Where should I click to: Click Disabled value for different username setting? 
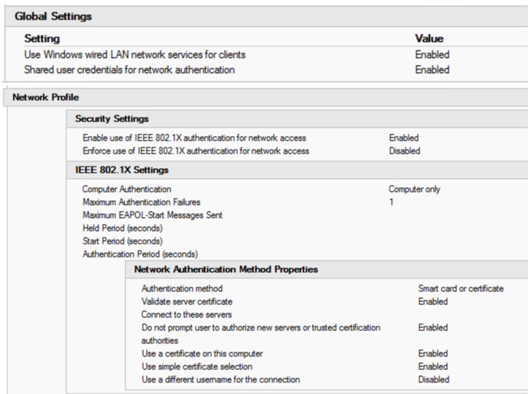point(433,379)
